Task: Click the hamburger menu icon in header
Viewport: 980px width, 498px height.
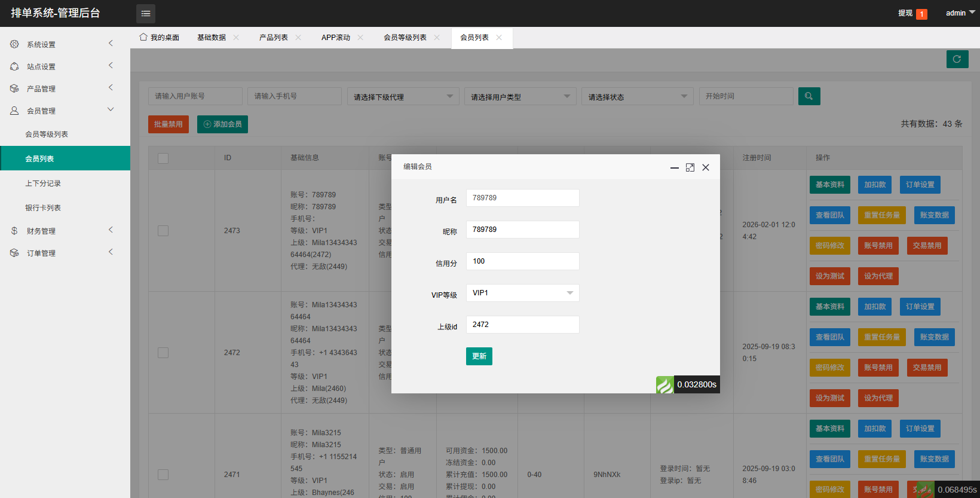Action: (x=145, y=13)
